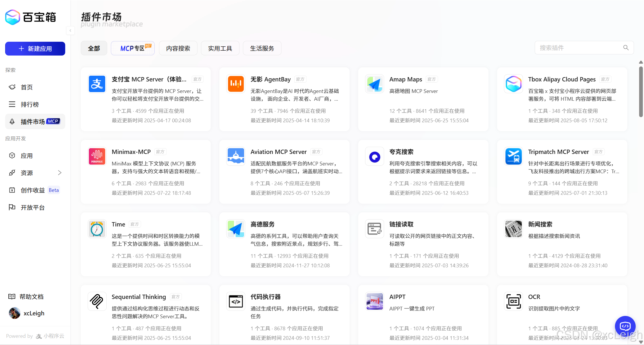Click the search magnifier icon
Viewport: 644px width, 345px height.
coord(626,48)
